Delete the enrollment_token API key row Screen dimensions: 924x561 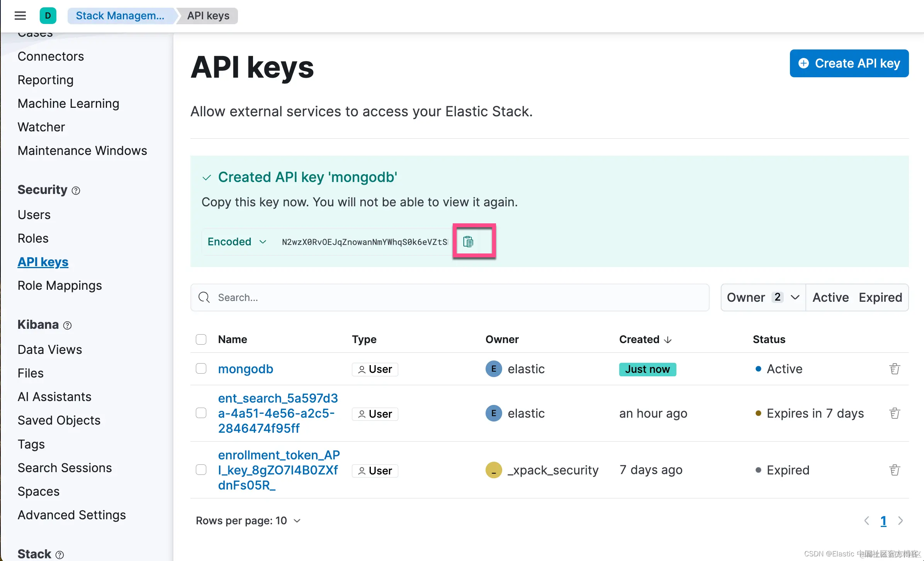pyautogui.click(x=895, y=470)
